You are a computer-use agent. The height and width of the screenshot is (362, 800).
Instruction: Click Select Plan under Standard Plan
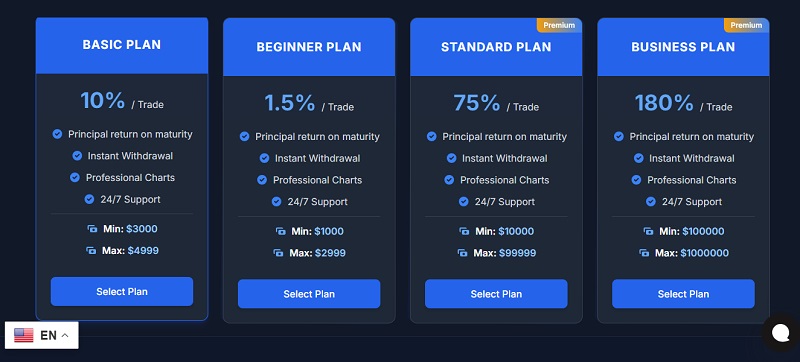coord(496,294)
